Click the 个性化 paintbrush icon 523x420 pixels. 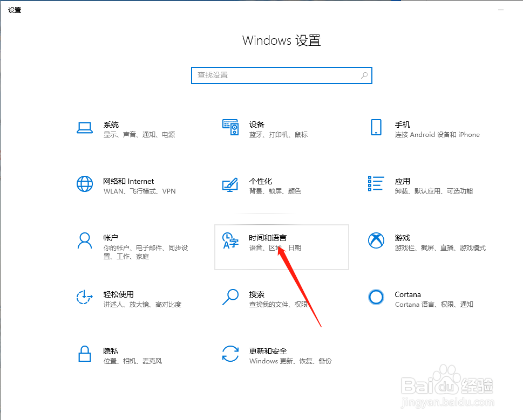coord(230,184)
